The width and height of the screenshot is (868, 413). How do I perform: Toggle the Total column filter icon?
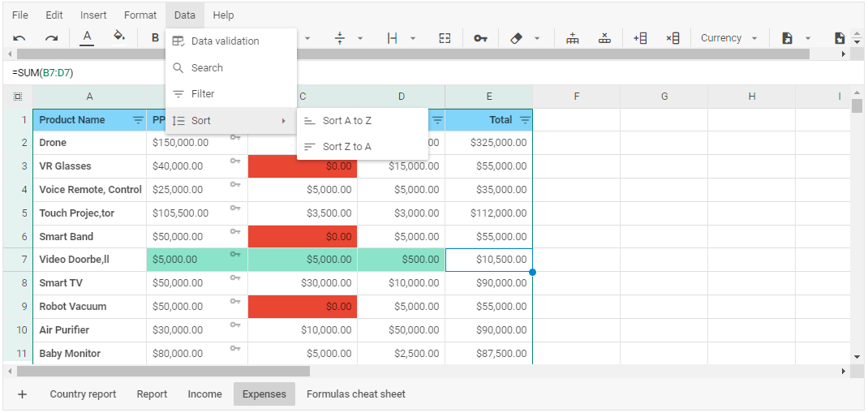(525, 120)
